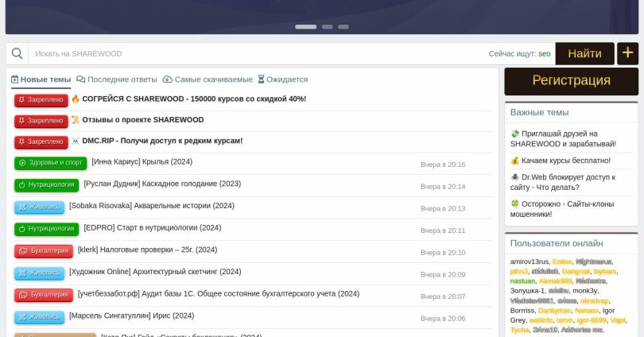Click Закреплено badge beside Отзывы о проекте
The image size is (644, 337).
[x=41, y=121]
